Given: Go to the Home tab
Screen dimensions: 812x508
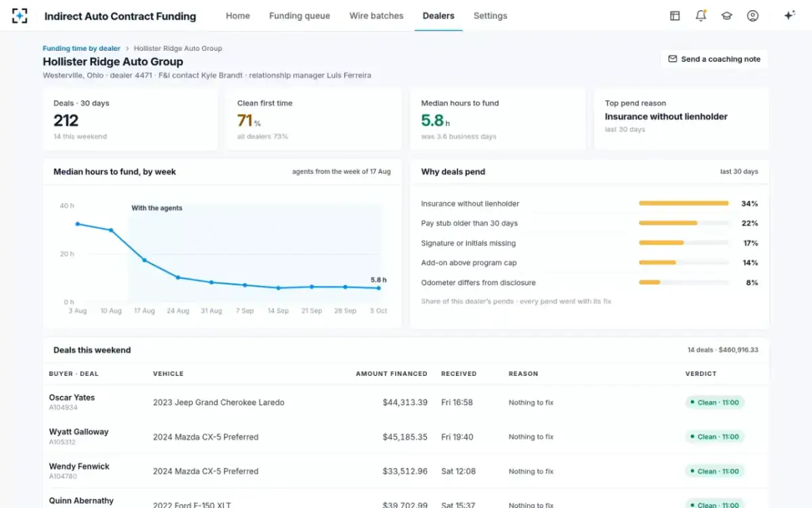Looking at the screenshot, I should 238,16.
